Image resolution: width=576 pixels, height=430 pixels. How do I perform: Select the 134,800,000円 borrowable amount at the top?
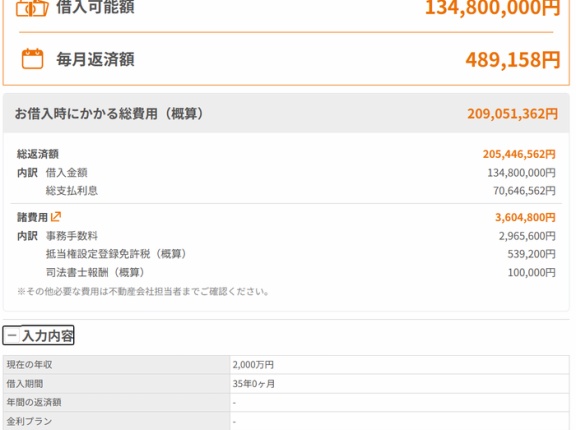492,7
